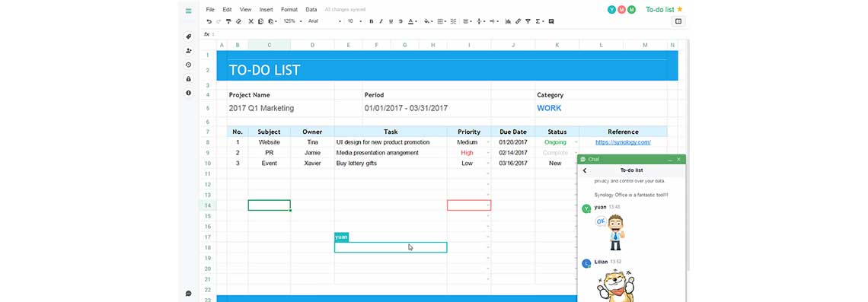Open the Format menu
Screen dimensions: 868x302
coord(289,9)
